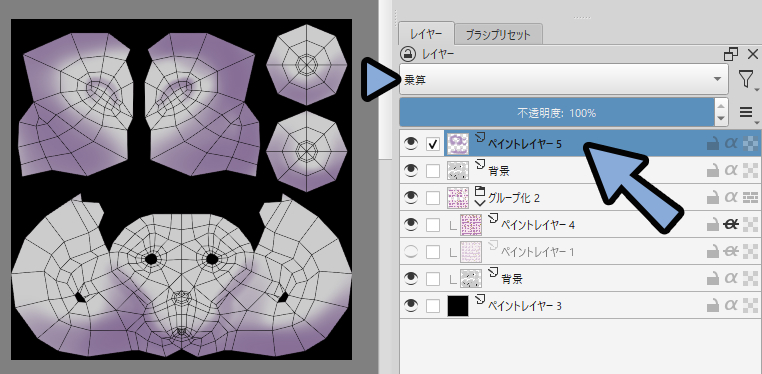The width and height of the screenshot is (762, 374).
Task: Toggle the crossed alpha icon on ペイントレイヤー 1
Action: pyautogui.click(x=731, y=252)
